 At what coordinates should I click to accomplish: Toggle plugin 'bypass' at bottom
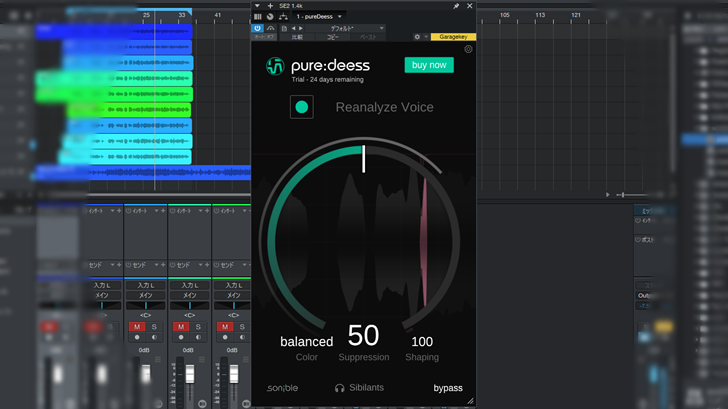point(448,388)
